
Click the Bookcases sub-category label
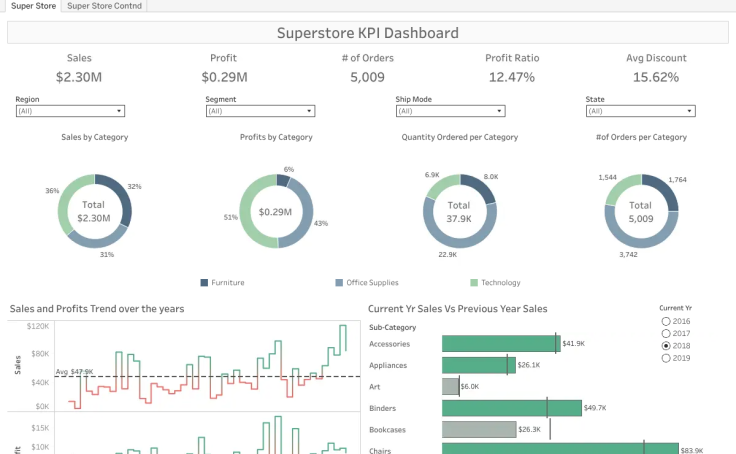(387, 430)
